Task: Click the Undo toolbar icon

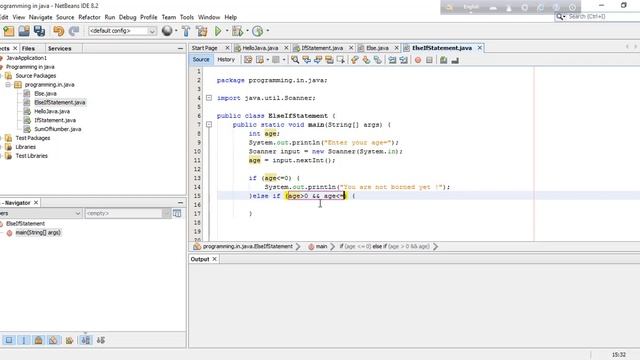Action: 58,31
